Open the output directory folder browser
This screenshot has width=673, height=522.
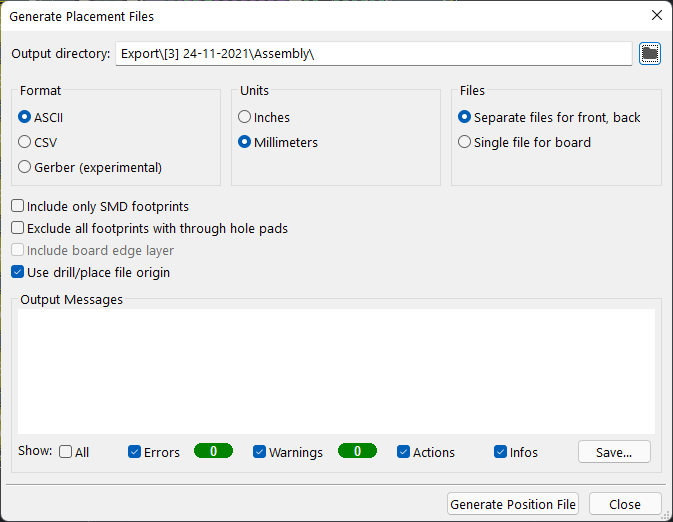(649, 54)
